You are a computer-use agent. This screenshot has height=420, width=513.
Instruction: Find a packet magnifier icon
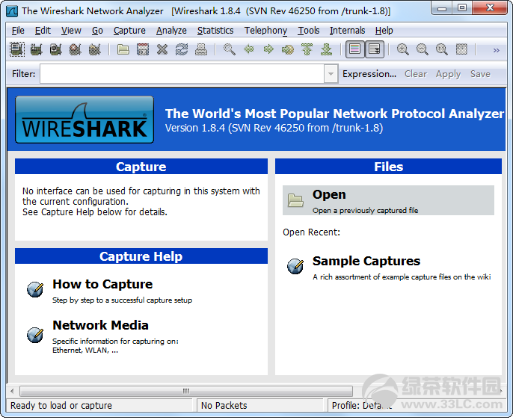tap(229, 49)
